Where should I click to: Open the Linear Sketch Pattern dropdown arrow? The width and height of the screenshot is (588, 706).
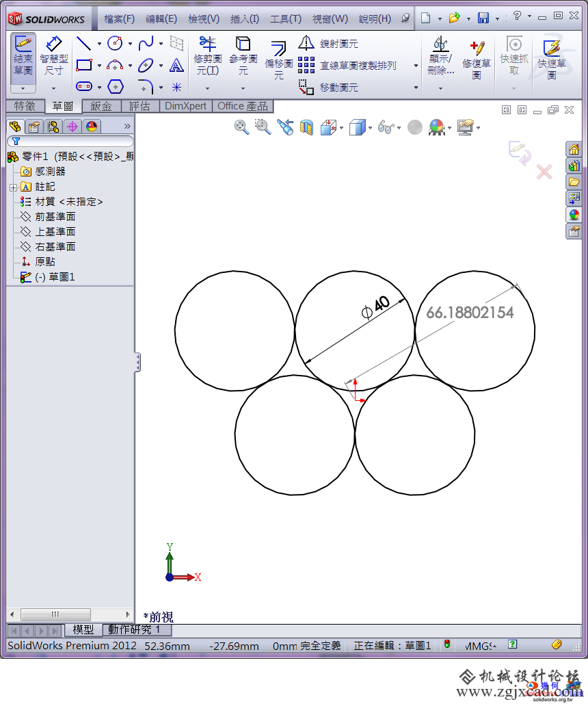[416, 66]
